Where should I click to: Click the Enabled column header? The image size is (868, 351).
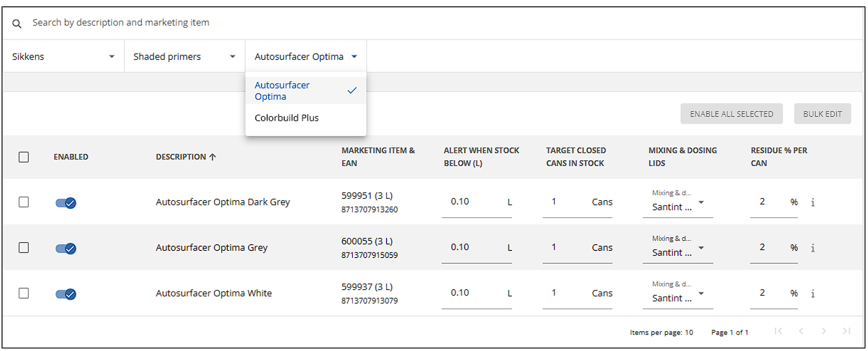pos(71,157)
